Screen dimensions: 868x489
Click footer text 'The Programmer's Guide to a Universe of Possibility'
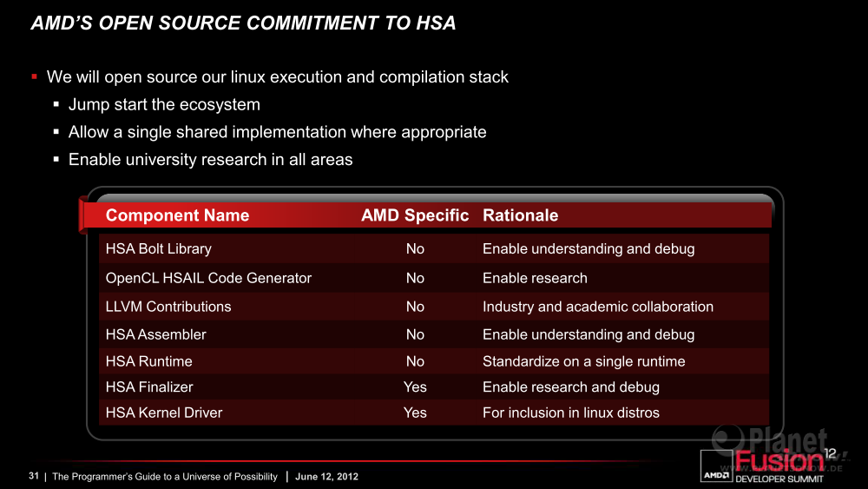tap(164, 476)
